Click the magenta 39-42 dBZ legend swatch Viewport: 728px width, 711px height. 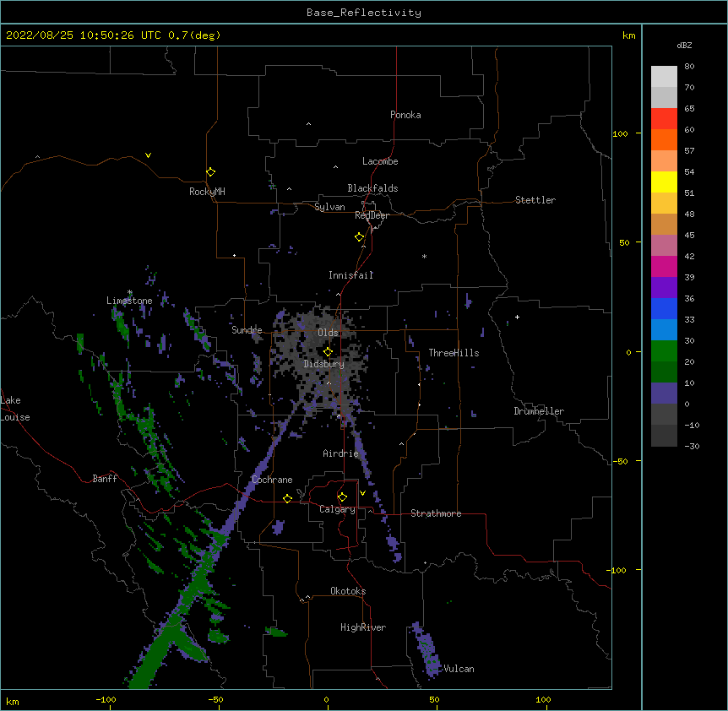point(664,266)
